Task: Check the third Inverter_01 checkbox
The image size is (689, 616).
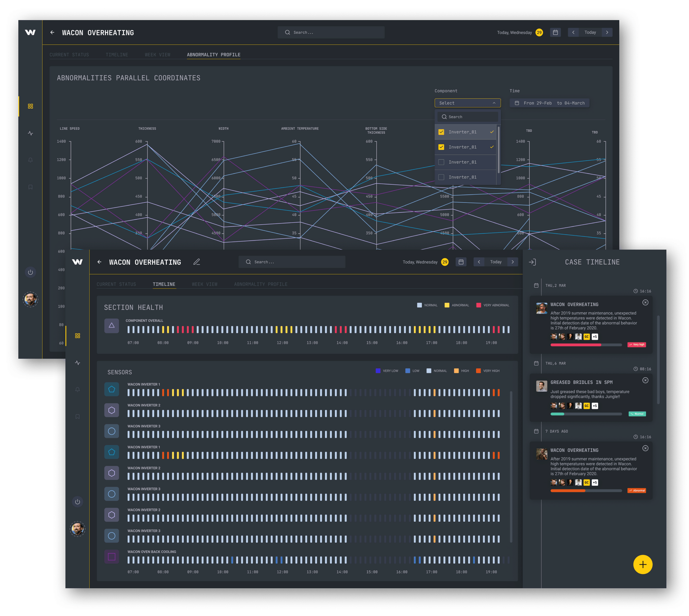Action: point(441,162)
